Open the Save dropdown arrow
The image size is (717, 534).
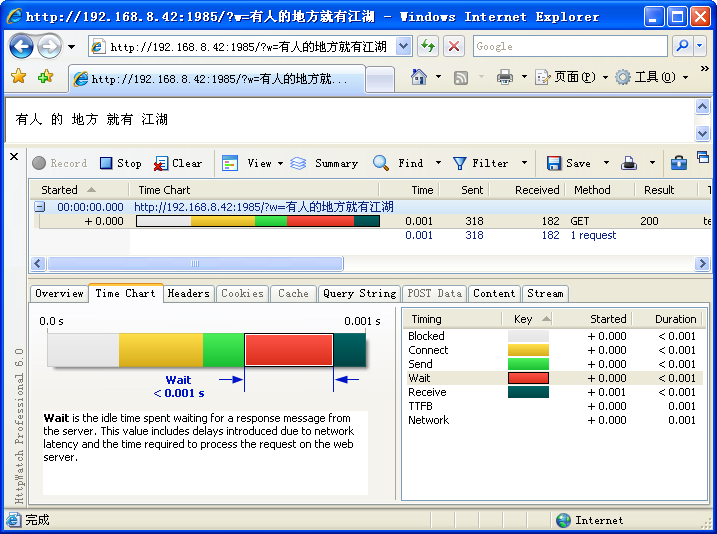click(x=606, y=163)
